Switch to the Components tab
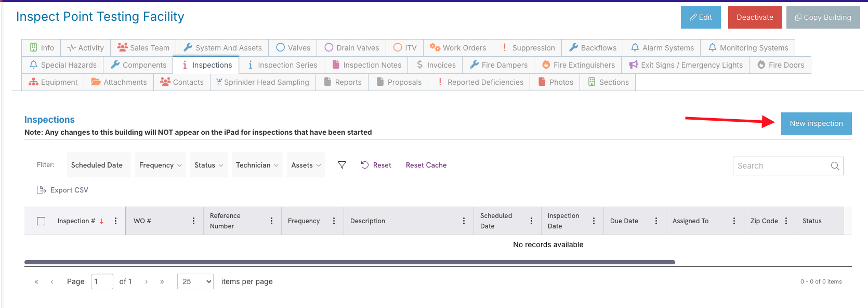 coord(138,65)
